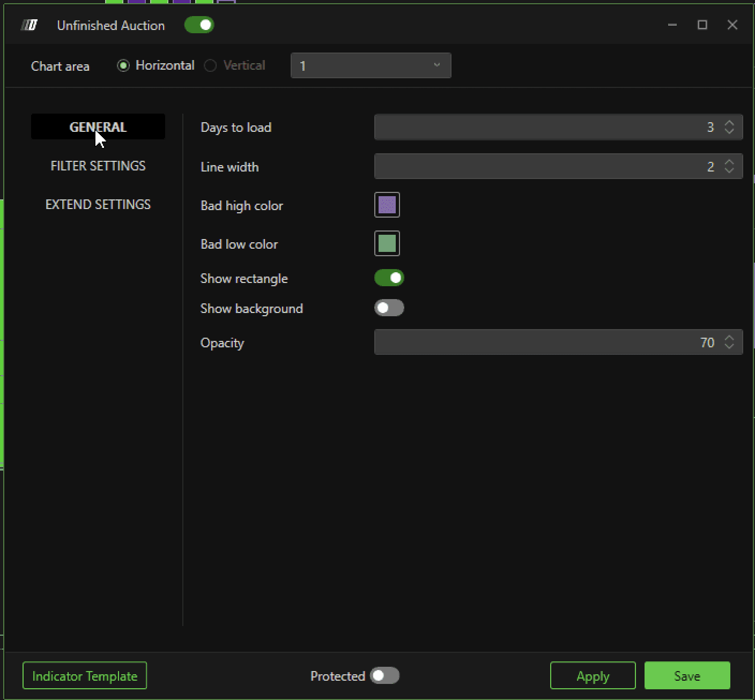Click the Days to load stepper arrows

pyautogui.click(x=729, y=127)
